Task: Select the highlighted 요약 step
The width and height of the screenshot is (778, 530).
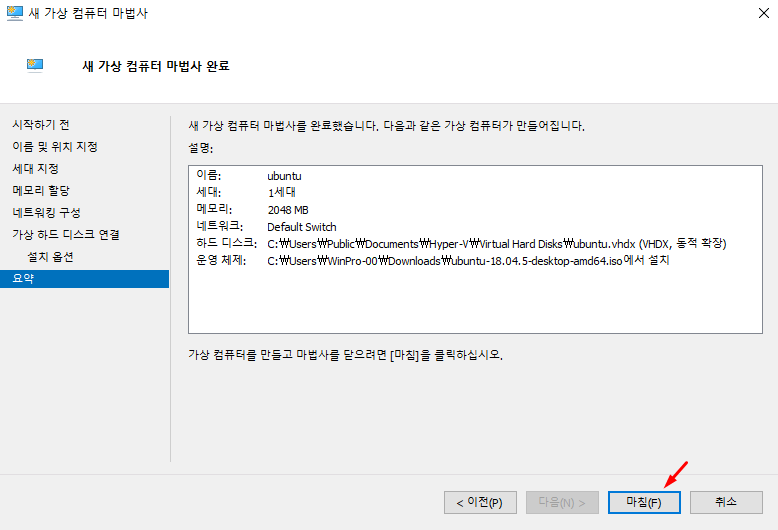Action: (x=22, y=279)
